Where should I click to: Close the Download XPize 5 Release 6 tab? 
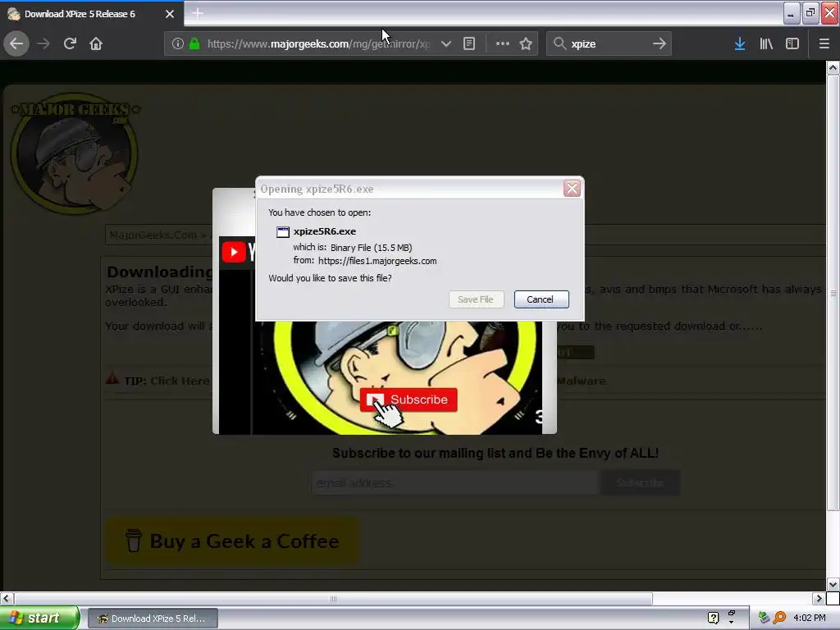(170, 14)
